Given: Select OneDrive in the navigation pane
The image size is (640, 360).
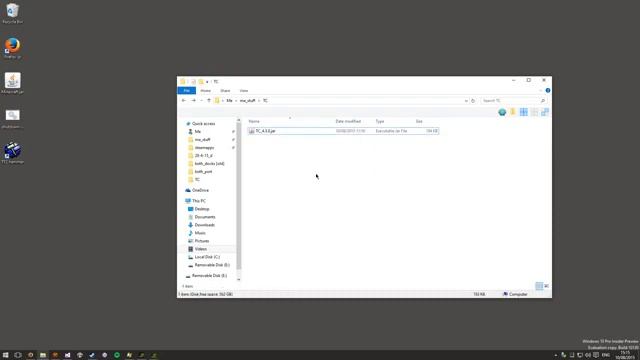Looking at the screenshot, I should tap(200, 190).
